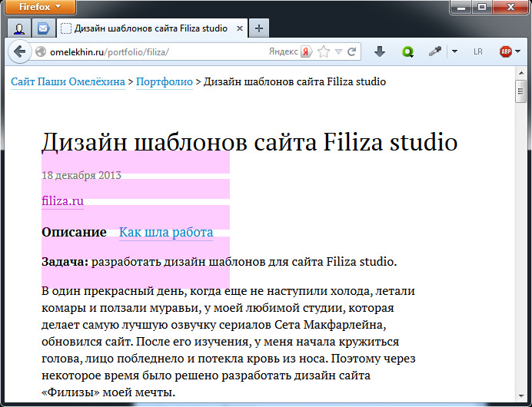
Task: Open the Портфолио breadcrumb link
Action: click(x=165, y=81)
